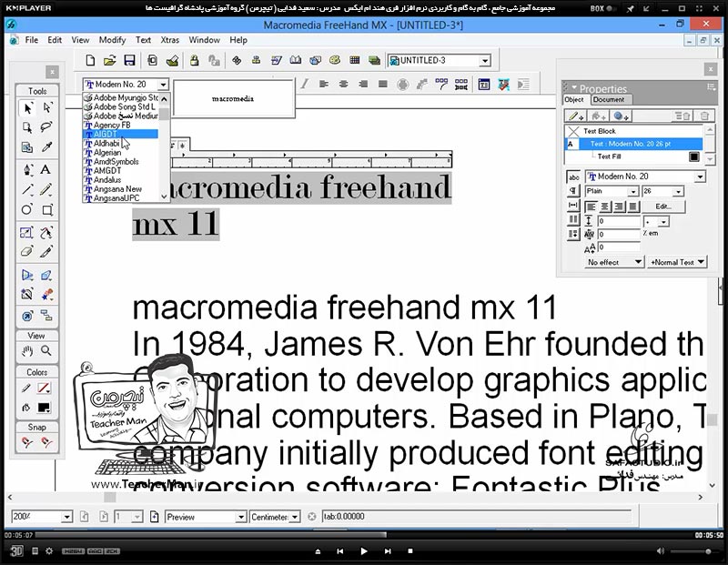
Task: Select the Rectangle tool
Action: (47, 210)
